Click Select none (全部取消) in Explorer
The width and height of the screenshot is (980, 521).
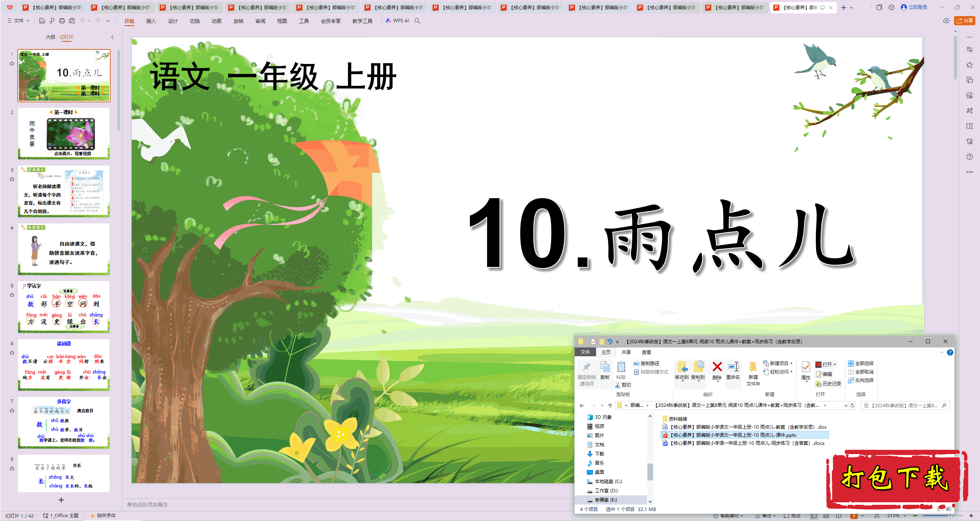(861, 372)
